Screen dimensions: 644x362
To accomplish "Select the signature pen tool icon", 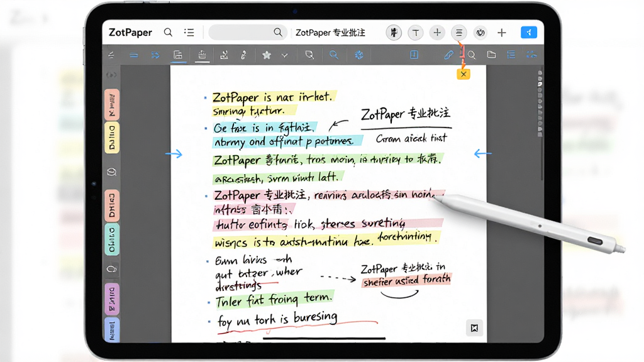I will 224,55.
